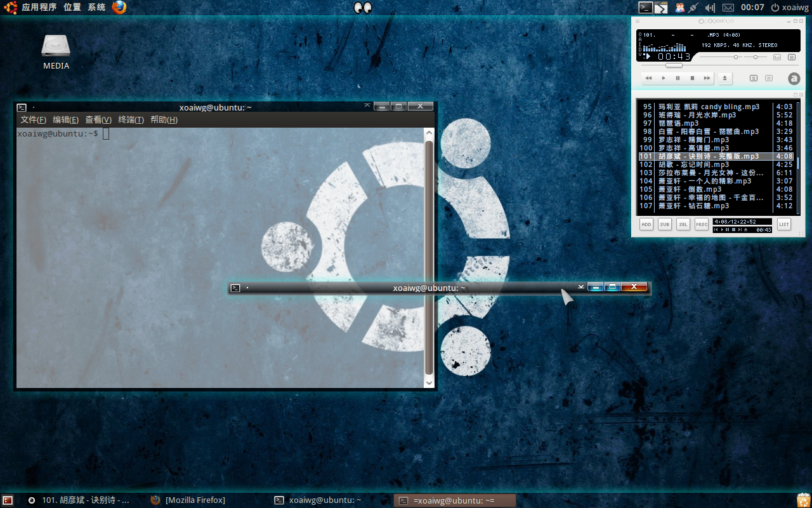Open the SUB menu in playlist window
812x508 pixels.
coord(665,224)
